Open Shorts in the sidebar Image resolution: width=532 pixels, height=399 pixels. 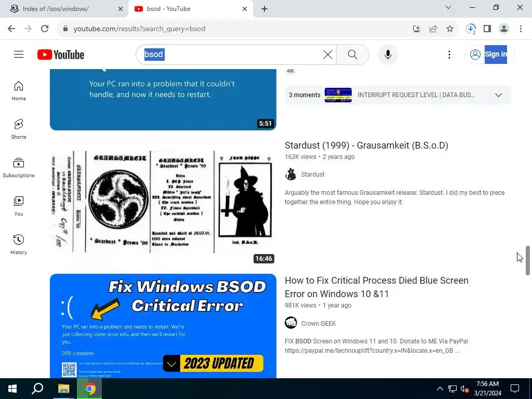coord(19,129)
